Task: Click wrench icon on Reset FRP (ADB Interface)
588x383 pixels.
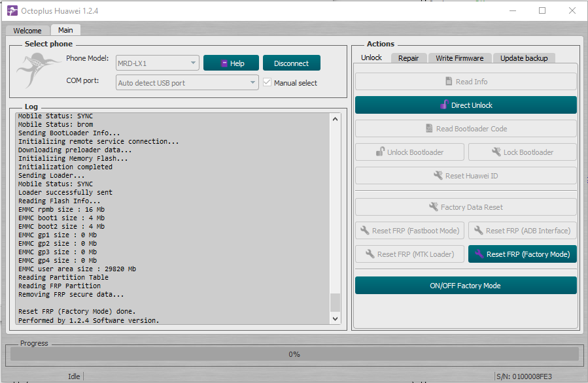Action: (479, 231)
